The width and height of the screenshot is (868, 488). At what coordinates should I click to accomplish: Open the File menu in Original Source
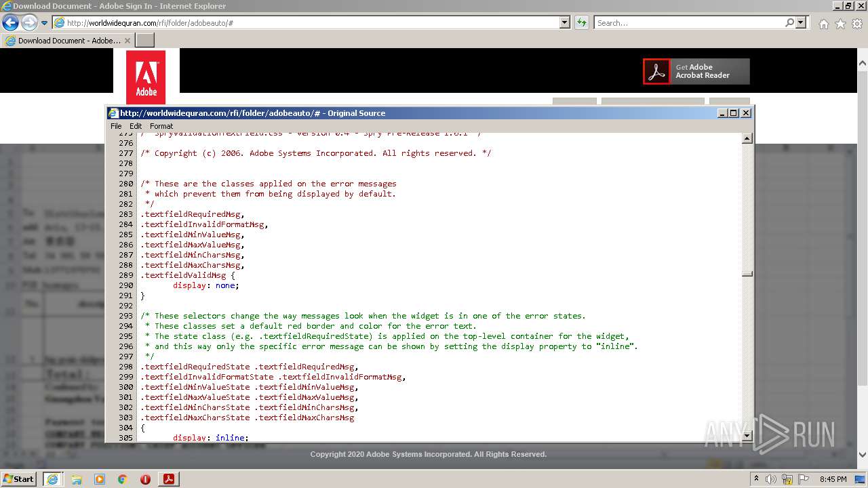pyautogui.click(x=116, y=126)
